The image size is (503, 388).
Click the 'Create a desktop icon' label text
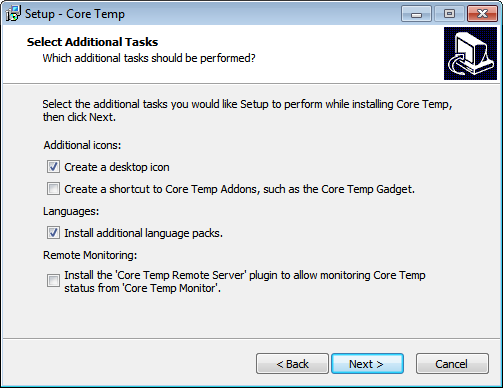pyautogui.click(x=117, y=167)
